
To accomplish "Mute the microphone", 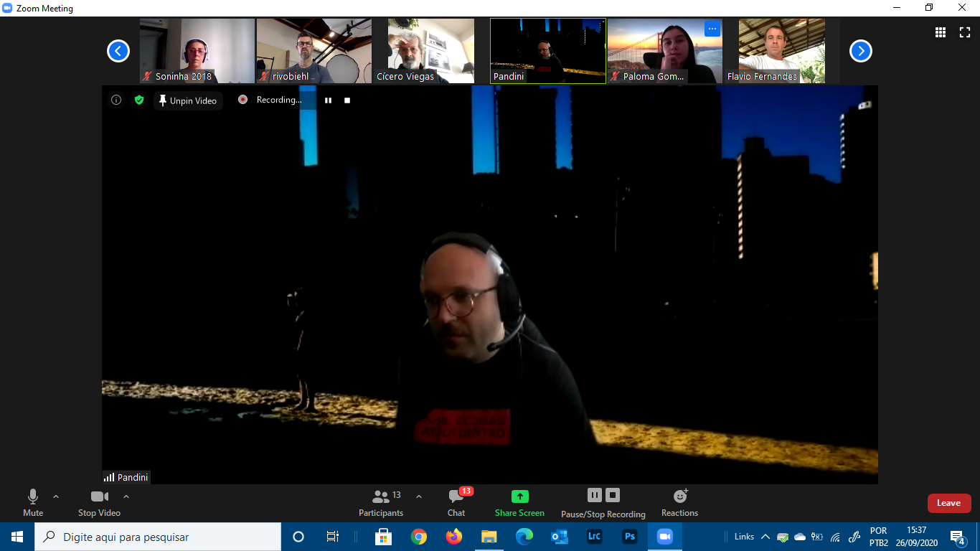I will (33, 502).
